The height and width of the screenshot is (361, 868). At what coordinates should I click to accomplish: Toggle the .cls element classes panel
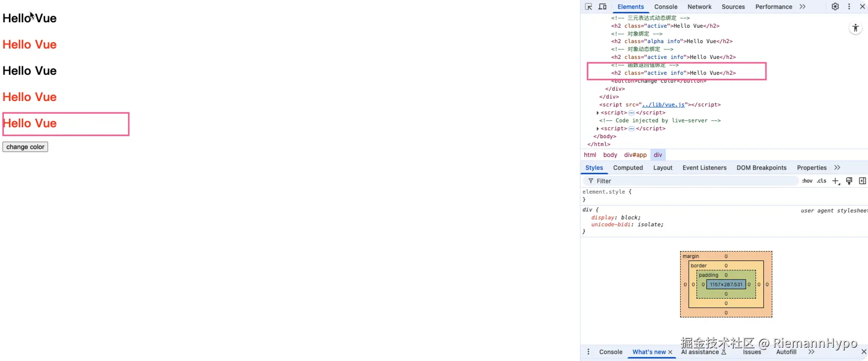point(821,181)
